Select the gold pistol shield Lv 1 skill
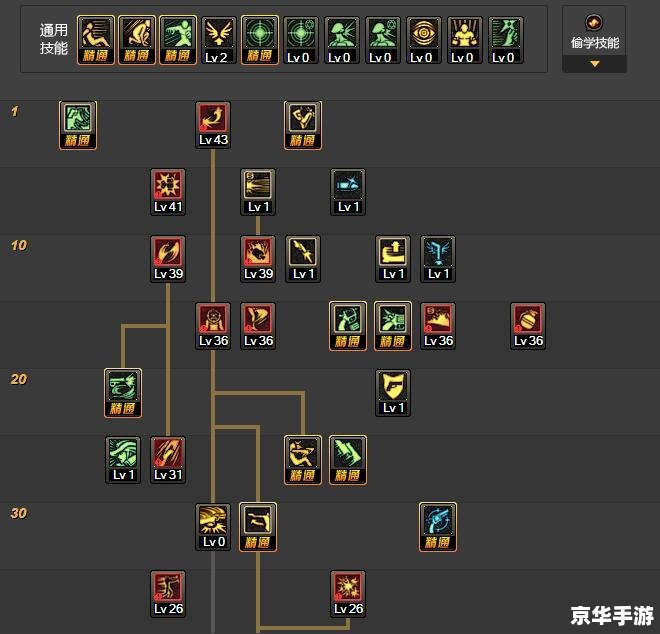 [393, 393]
